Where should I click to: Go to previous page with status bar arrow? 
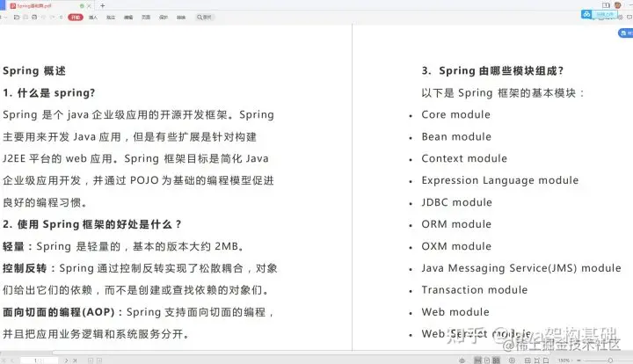pyautogui.click(x=12, y=360)
